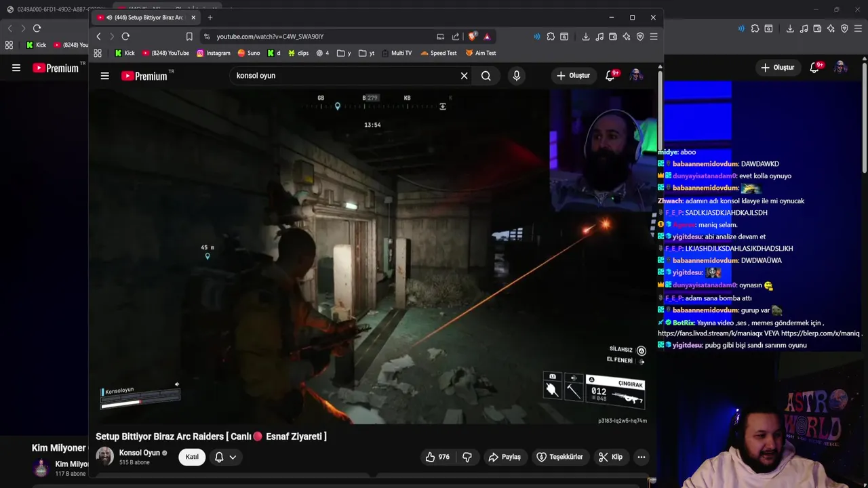Open Konsol Oyun channel avatar
868x488 pixels.
pos(105,457)
